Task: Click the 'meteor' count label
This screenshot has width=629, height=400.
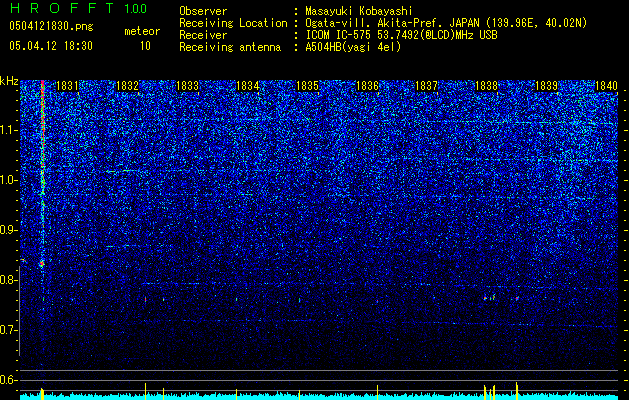Action: coord(142,31)
